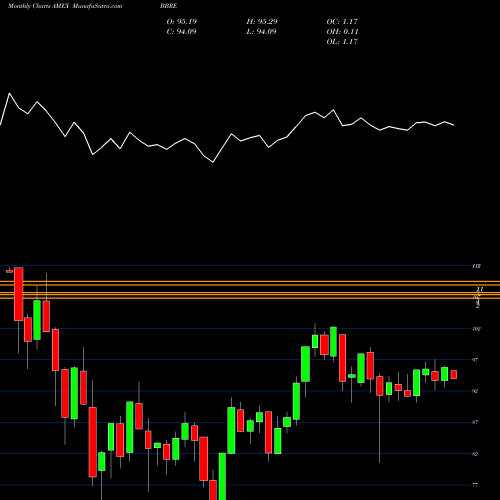The image size is (500, 500).
Task: Click the BBRE ticker symbol label
Action: pyautogui.click(x=168, y=6)
